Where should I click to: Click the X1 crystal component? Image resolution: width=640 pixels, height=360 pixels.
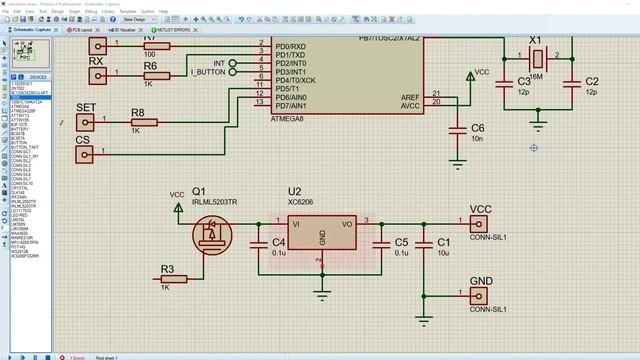538,59
